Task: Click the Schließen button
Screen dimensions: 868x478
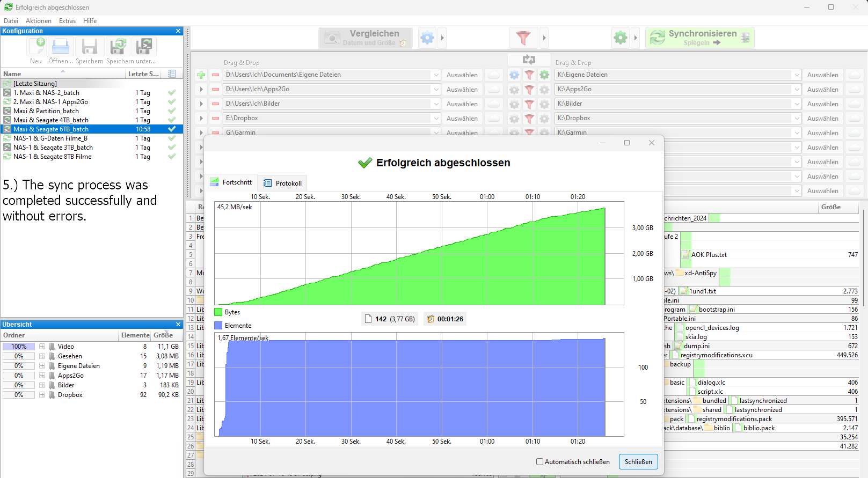Action: tap(638, 462)
